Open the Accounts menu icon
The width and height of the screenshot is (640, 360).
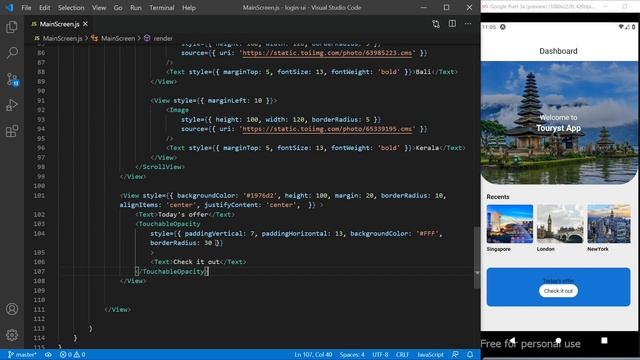pyautogui.click(x=12, y=309)
